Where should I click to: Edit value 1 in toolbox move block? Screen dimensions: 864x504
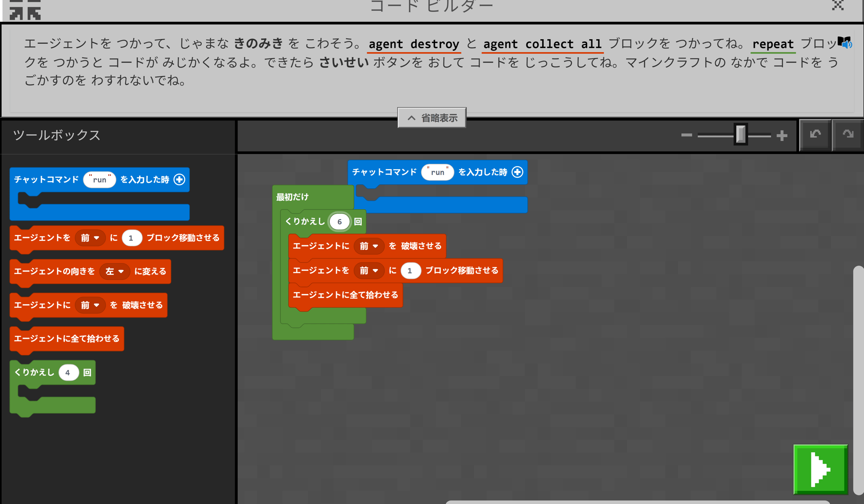click(x=131, y=238)
